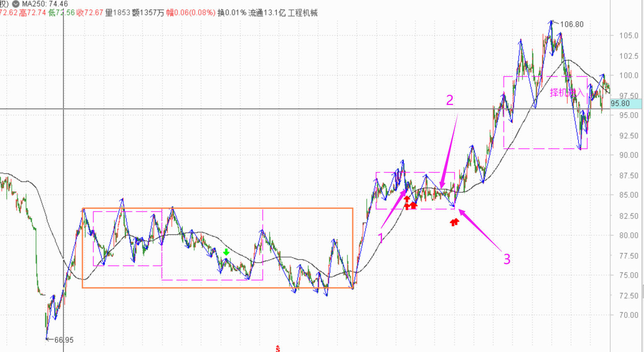Click the 85.00 price axis label
The image size is (644, 352).
point(629,195)
